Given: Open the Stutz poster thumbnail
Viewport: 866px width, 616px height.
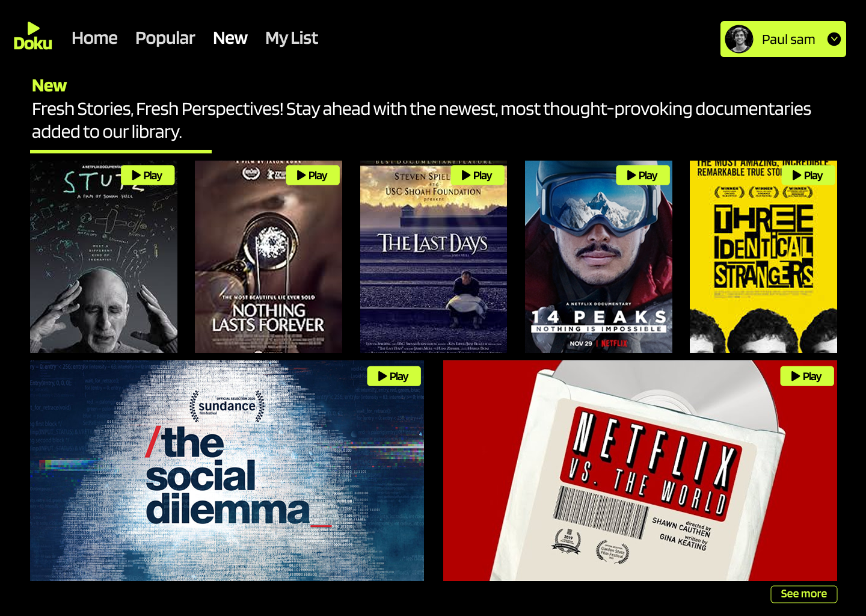Looking at the screenshot, I should pos(103,257).
